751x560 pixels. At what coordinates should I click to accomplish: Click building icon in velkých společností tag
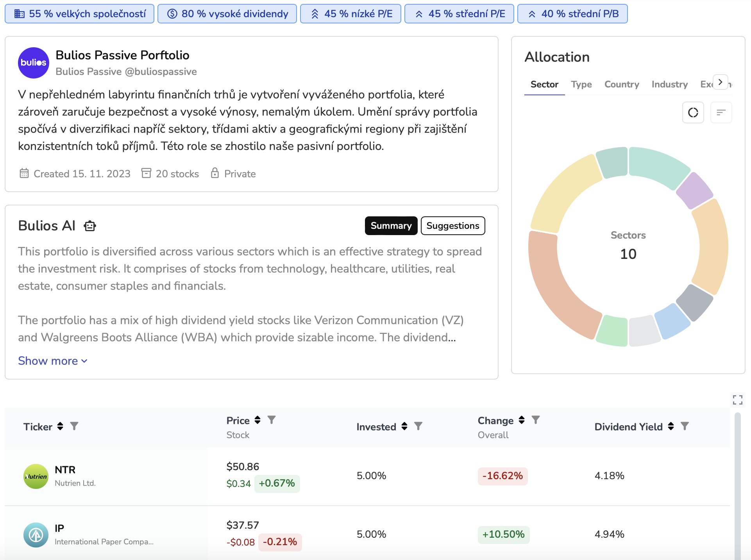point(19,14)
